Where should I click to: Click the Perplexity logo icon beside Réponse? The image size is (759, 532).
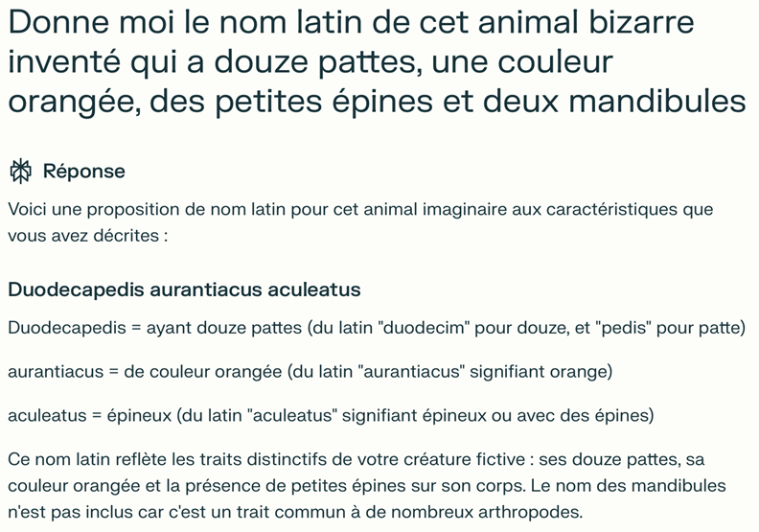pos(20,171)
